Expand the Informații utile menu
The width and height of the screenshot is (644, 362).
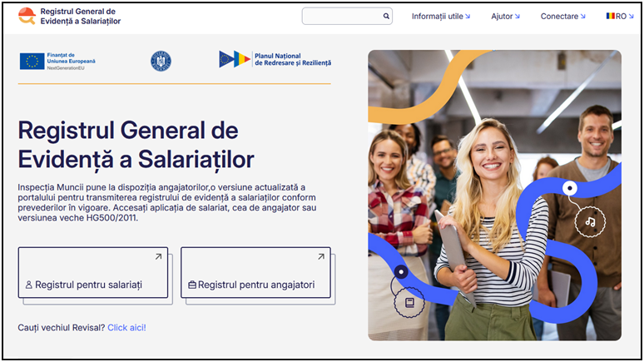coord(441,17)
